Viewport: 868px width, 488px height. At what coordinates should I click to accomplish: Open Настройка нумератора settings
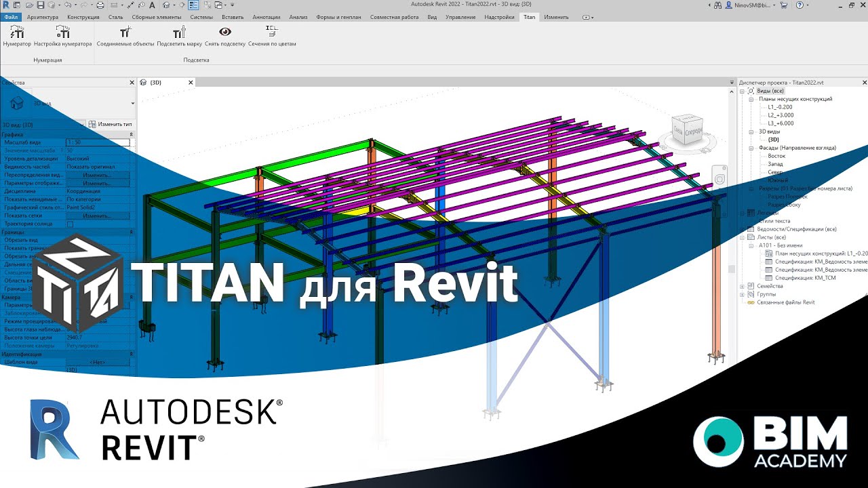click(62, 37)
